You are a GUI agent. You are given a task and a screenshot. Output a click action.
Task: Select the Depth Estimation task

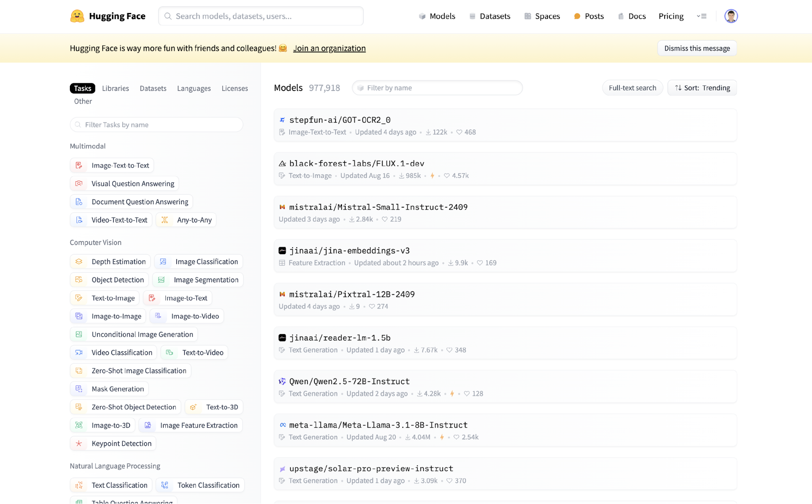point(110,262)
